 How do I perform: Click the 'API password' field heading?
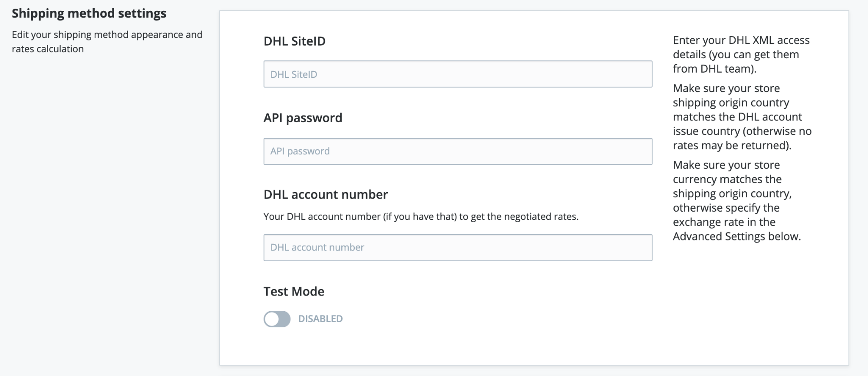[303, 118]
